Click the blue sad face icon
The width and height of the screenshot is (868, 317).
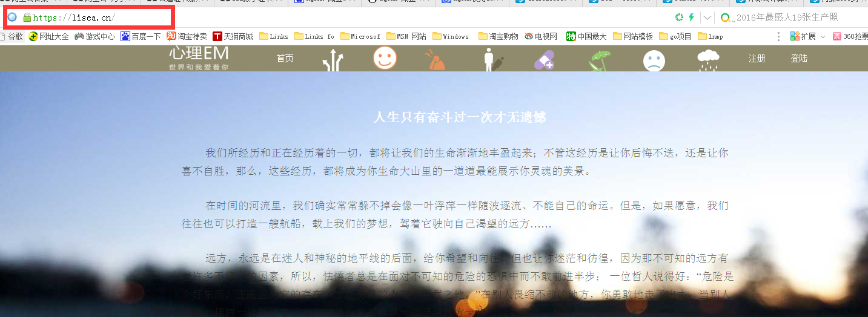click(x=654, y=61)
